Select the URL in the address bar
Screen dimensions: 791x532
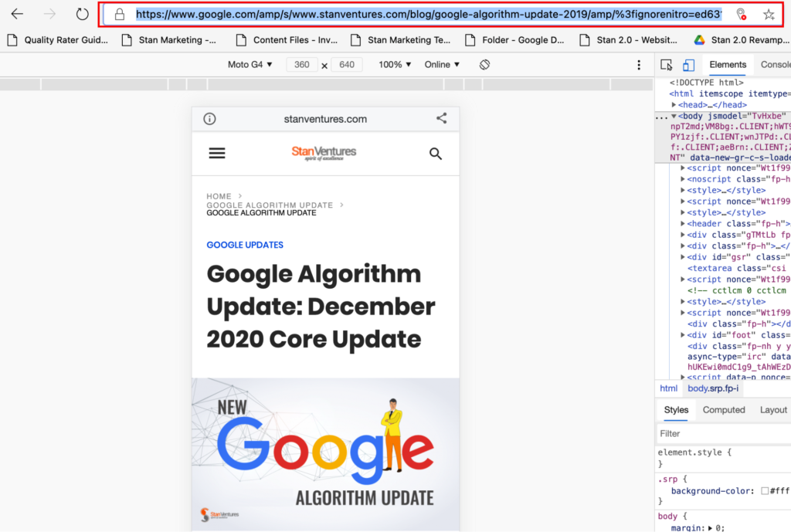(x=429, y=14)
